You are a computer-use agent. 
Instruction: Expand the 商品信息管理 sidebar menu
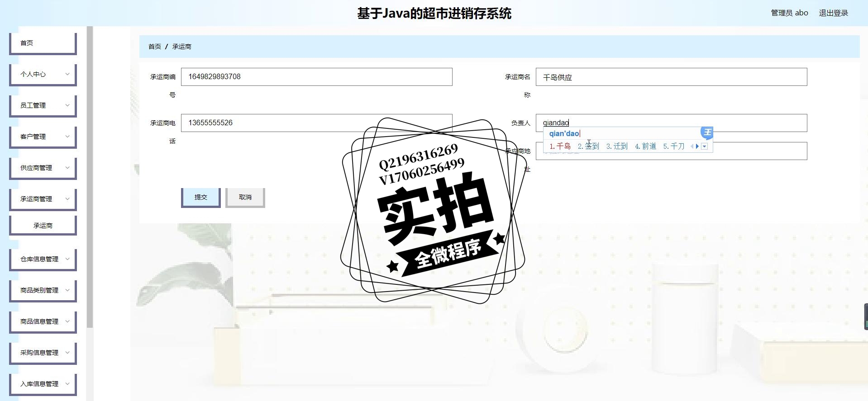click(x=43, y=321)
